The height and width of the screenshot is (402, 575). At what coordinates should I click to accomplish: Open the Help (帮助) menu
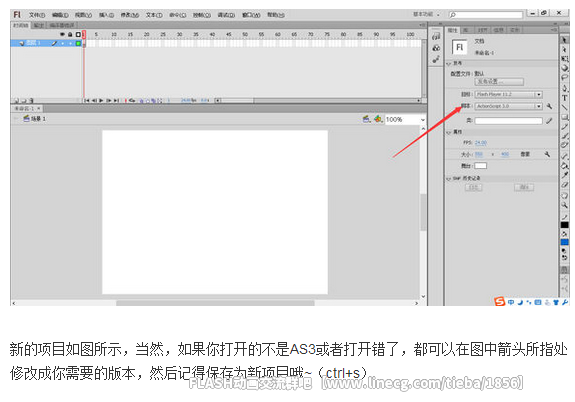(275, 15)
